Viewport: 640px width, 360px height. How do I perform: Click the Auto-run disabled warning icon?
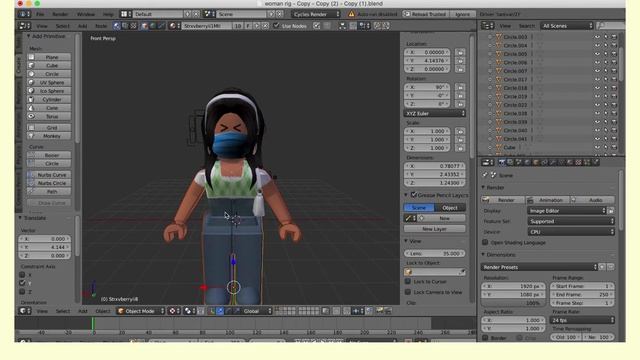point(351,14)
